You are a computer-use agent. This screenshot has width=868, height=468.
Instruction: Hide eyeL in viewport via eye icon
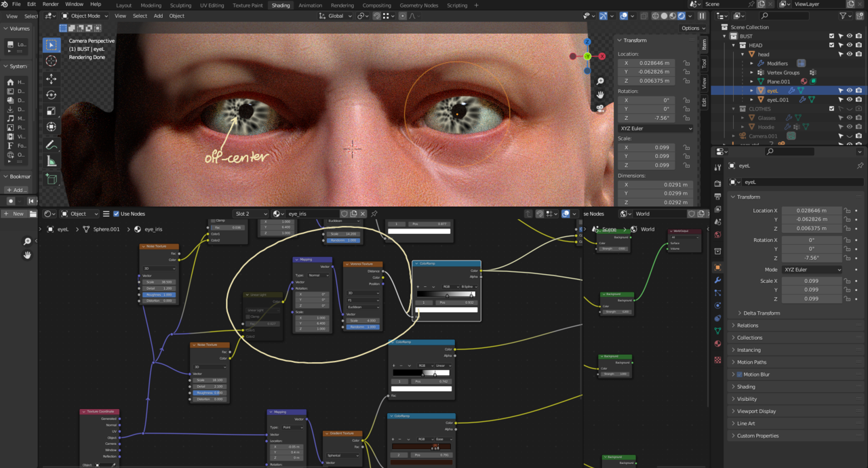coord(849,90)
